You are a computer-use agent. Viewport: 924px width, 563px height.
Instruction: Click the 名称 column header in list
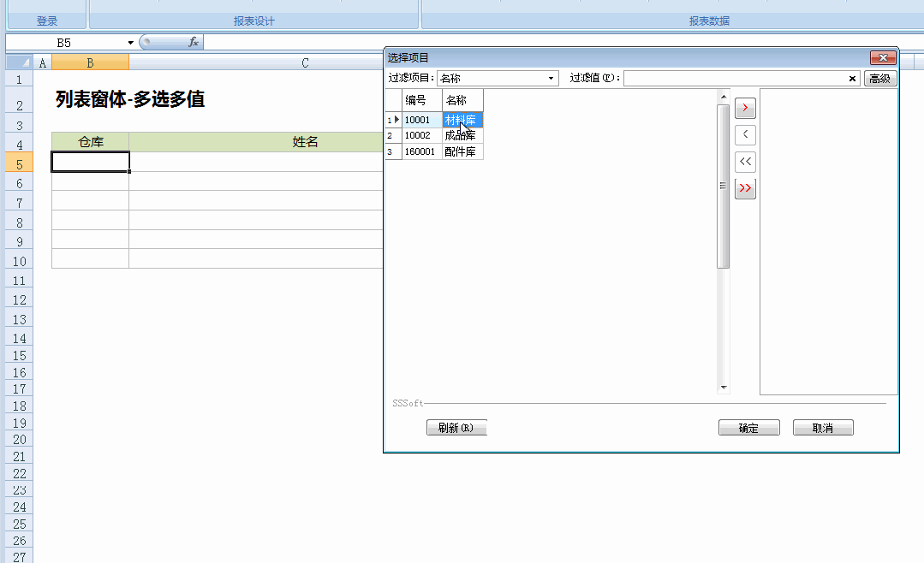pos(462,100)
